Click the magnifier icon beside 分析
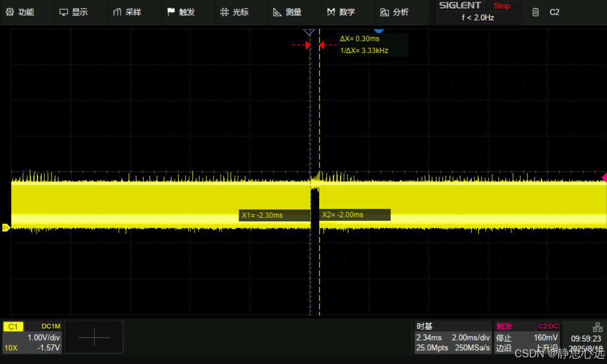 click(x=384, y=12)
